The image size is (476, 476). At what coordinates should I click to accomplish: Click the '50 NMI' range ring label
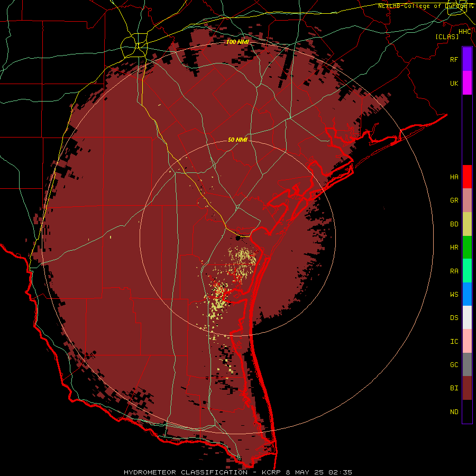[237, 140]
